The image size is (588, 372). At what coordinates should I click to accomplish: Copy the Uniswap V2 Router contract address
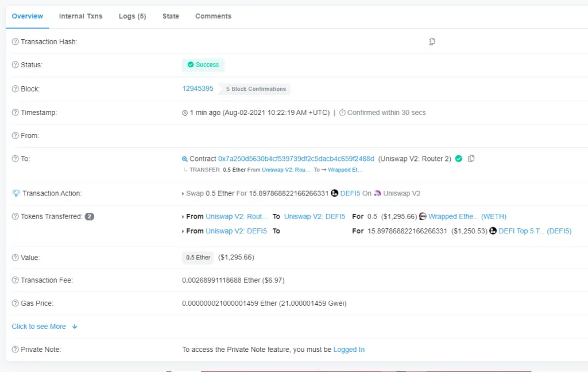pos(471,159)
